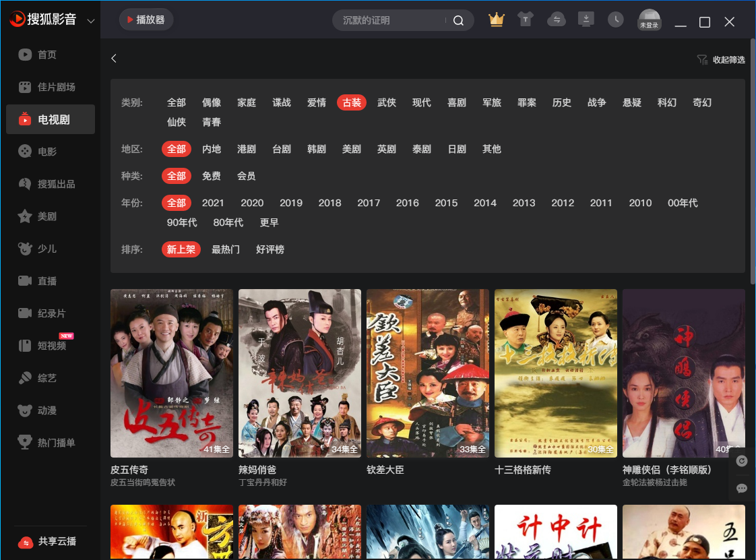This screenshot has height=560, width=756.
Task: Click the search magnifier icon
Action: point(458,20)
